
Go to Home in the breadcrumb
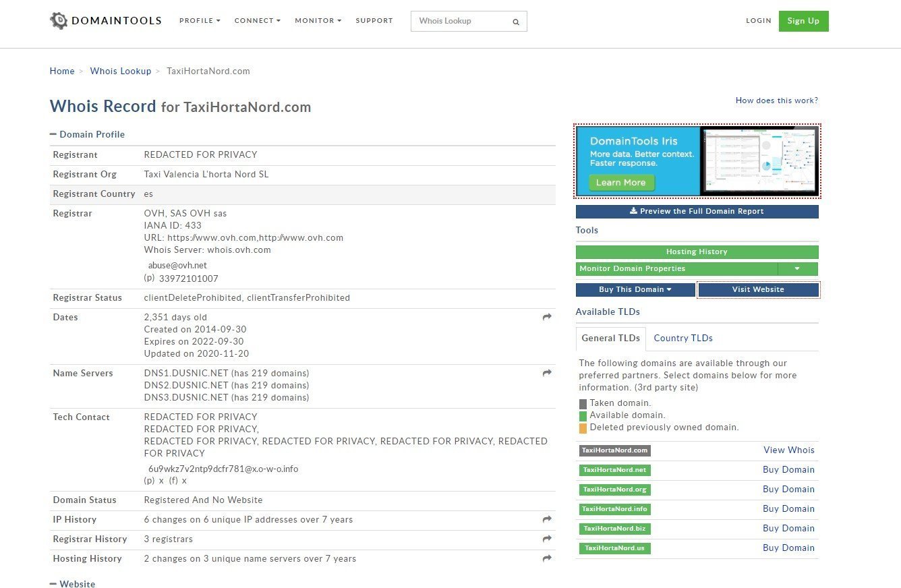[62, 71]
